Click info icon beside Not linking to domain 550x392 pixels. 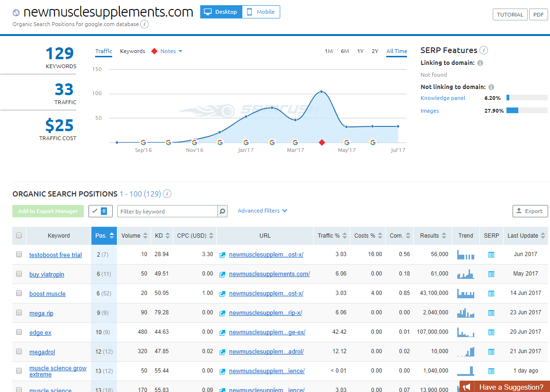491,87
